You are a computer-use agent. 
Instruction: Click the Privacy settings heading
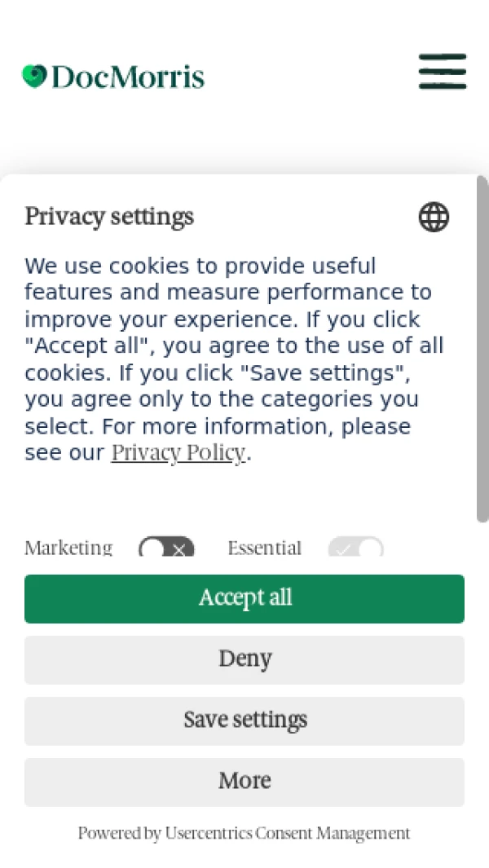click(x=109, y=217)
